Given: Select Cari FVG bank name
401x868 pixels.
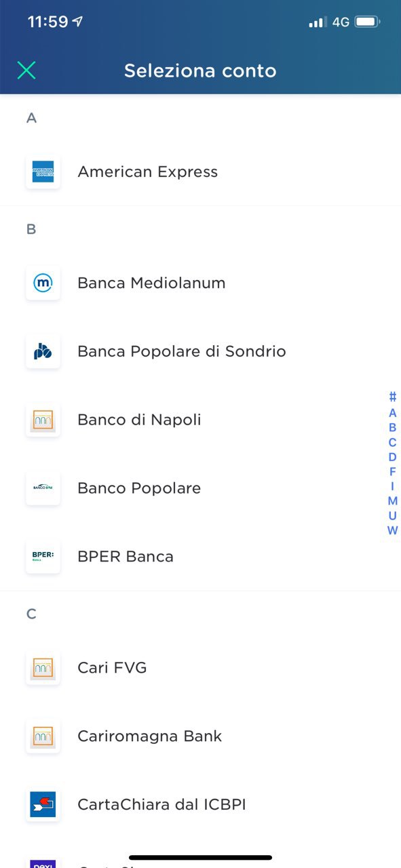Looking at the screenshot, I should [112, 668].
